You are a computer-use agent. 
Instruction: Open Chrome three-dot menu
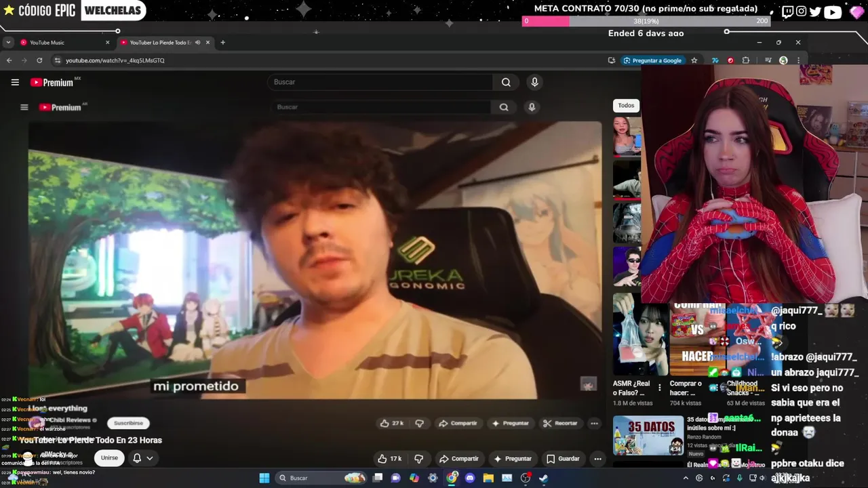(798, 60)
